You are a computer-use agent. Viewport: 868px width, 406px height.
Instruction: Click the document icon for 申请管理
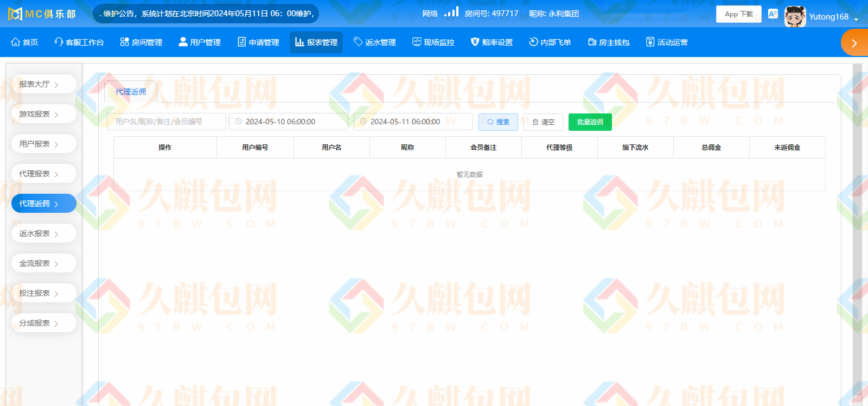point(241,42)
